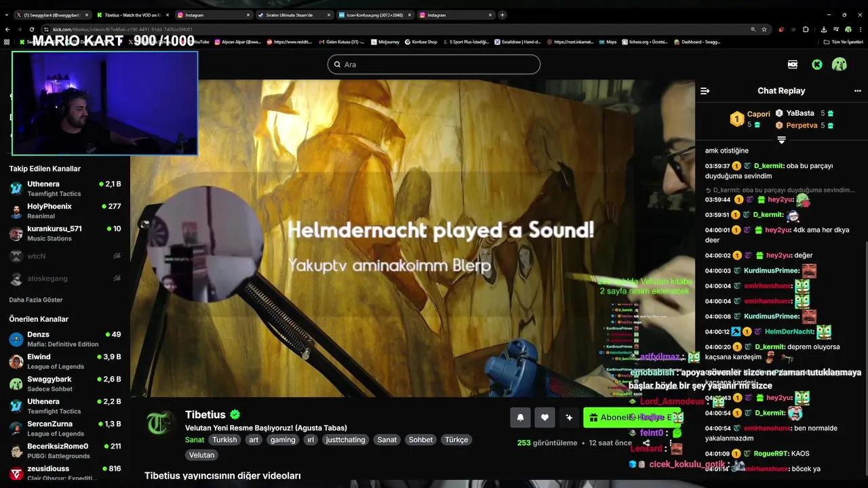Click the share icon under subscribe button

click(x=646, y=443)
